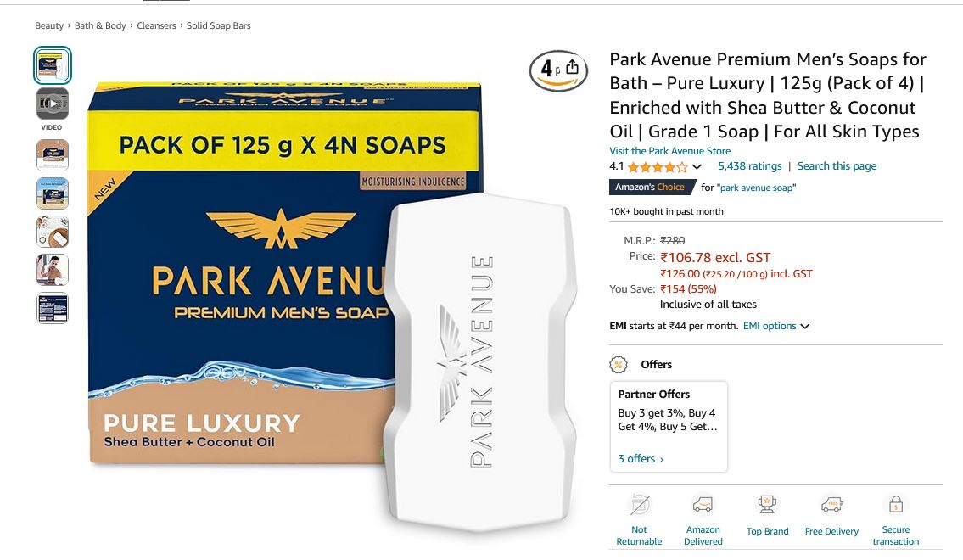Click the Free Delivery van icon
This screenshot has height=560, width=963.
[x=831, y=505]
